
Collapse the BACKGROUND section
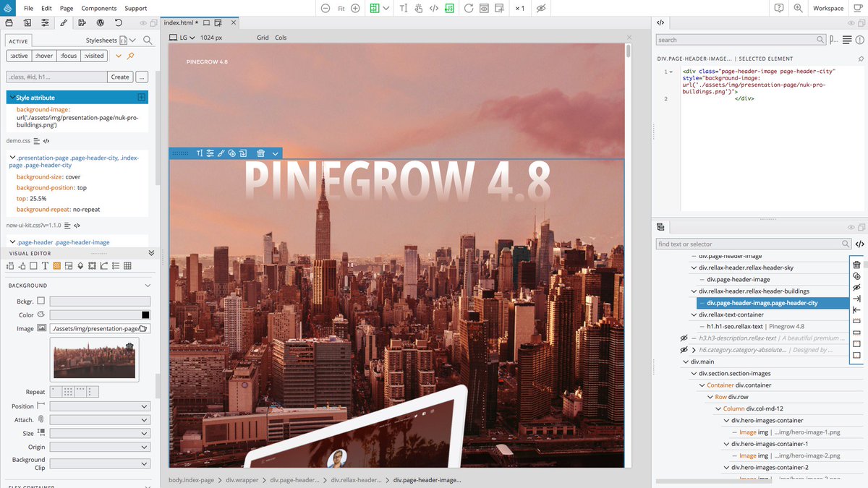pyautogui.click(x=148, y=286)
